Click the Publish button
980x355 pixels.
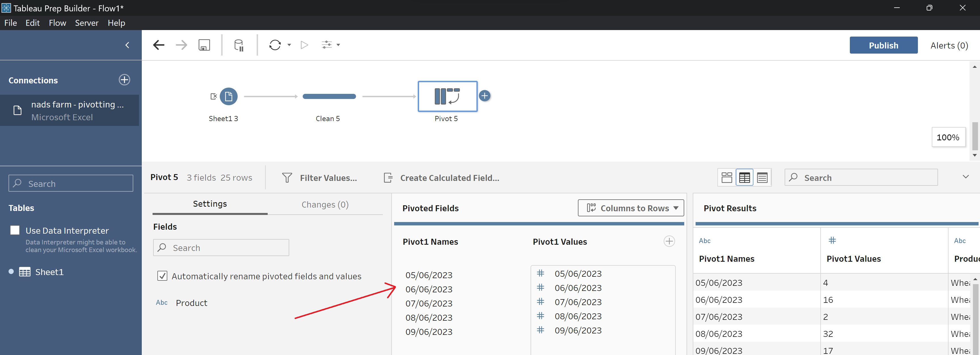(x=883, y=45)
